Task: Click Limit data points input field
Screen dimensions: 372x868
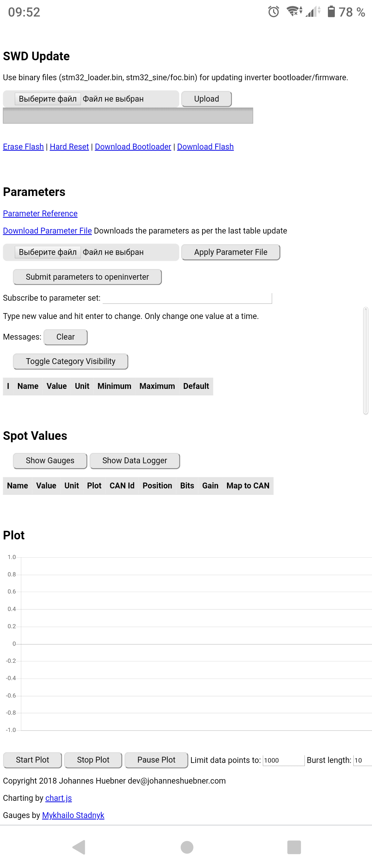Action: (x=283, y=760)
